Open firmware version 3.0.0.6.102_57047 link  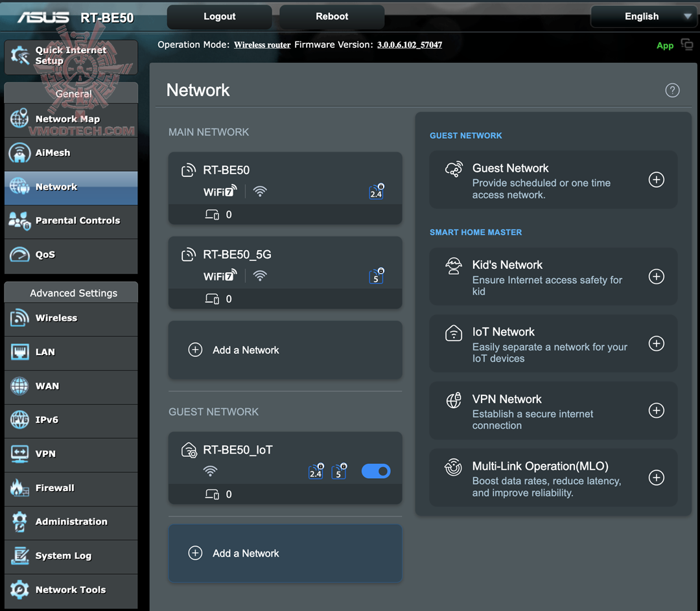(x=410, y=45)
